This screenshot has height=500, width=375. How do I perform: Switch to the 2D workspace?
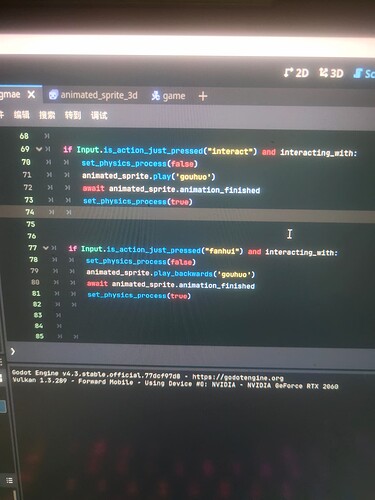coord(296,73)
